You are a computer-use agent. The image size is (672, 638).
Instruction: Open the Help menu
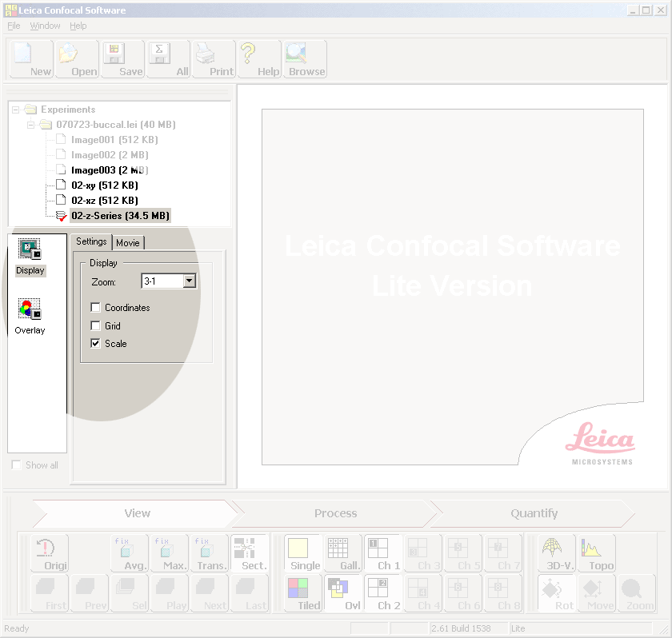78,26
